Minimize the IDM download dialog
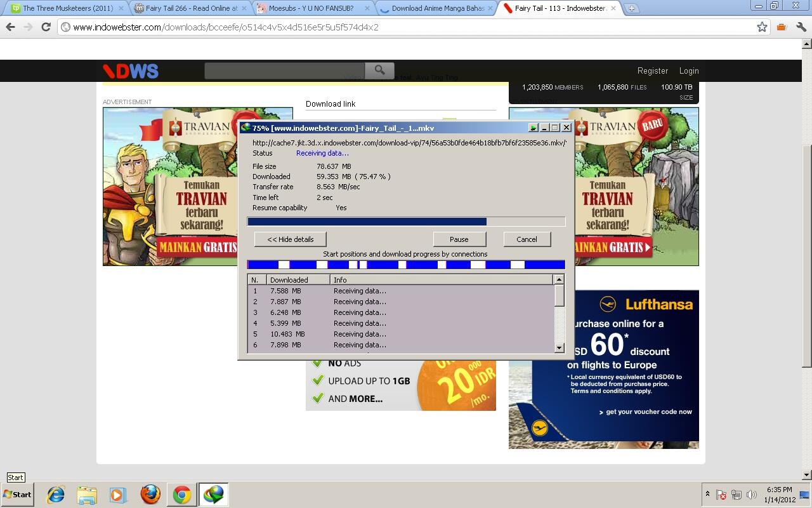The height and width of the screenshot is (508, 812). pyautogui.click(x=544, y=128)
